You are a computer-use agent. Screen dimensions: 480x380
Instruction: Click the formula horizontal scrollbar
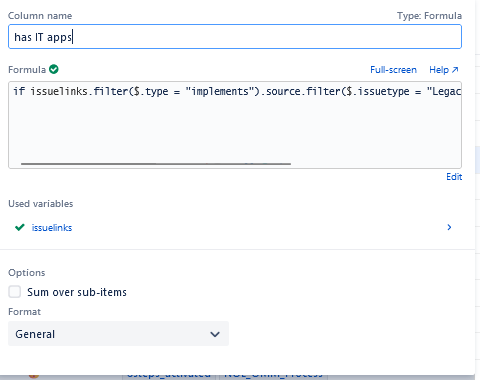(x=156, y=164)
